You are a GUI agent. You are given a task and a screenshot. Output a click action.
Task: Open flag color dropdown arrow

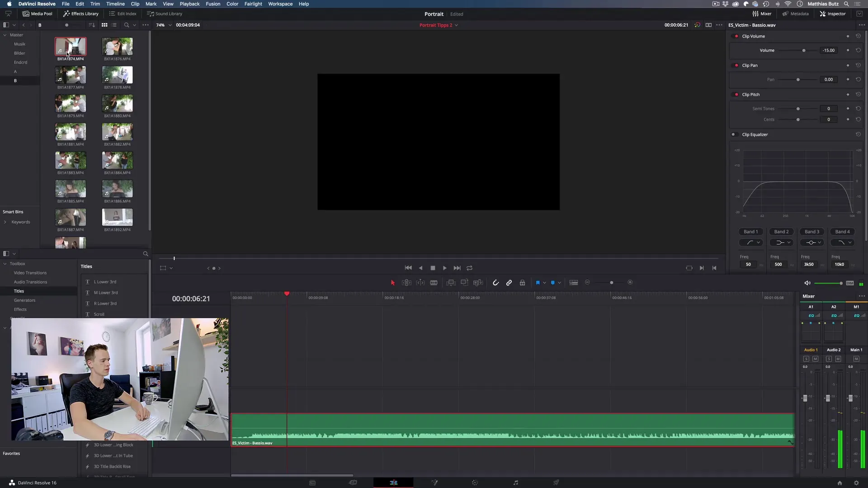click(x=544, y=283)
